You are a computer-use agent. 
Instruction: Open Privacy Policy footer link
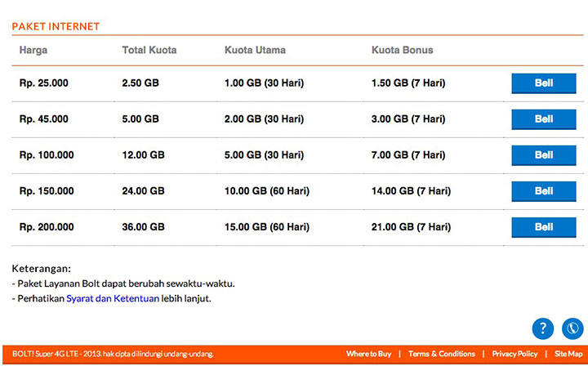[514, 354]
